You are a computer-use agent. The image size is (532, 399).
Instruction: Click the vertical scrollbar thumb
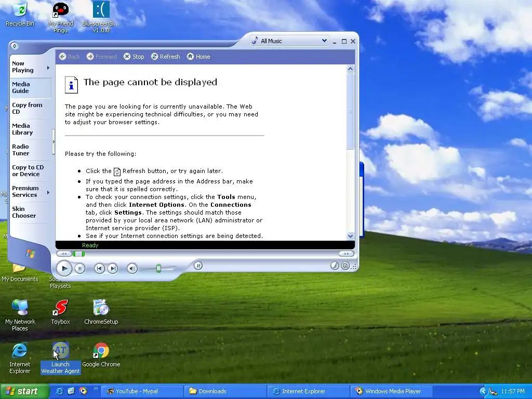pos(351,111)
